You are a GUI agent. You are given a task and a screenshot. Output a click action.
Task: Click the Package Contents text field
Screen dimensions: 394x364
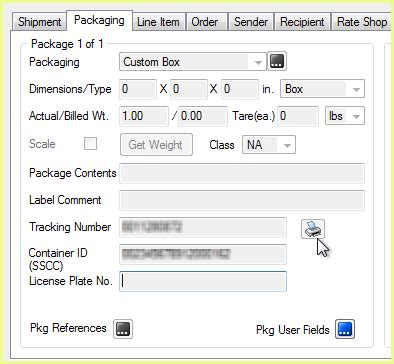[242, 173]
